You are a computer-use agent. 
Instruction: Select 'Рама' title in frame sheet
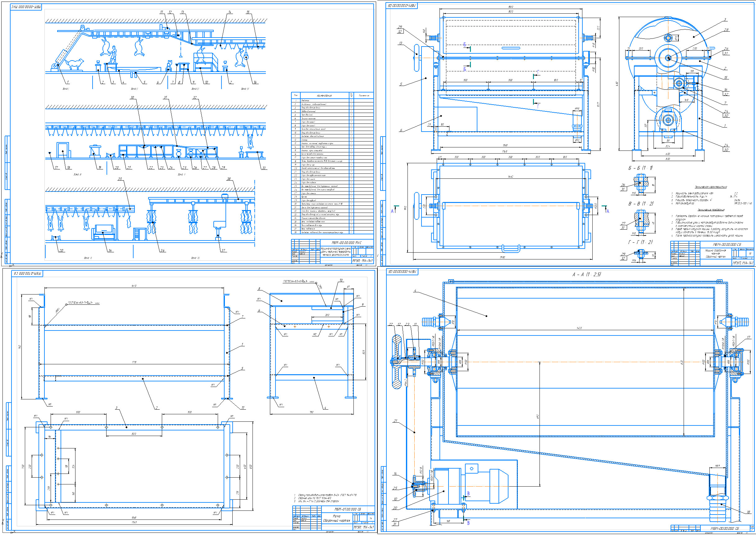coord(337,516)
